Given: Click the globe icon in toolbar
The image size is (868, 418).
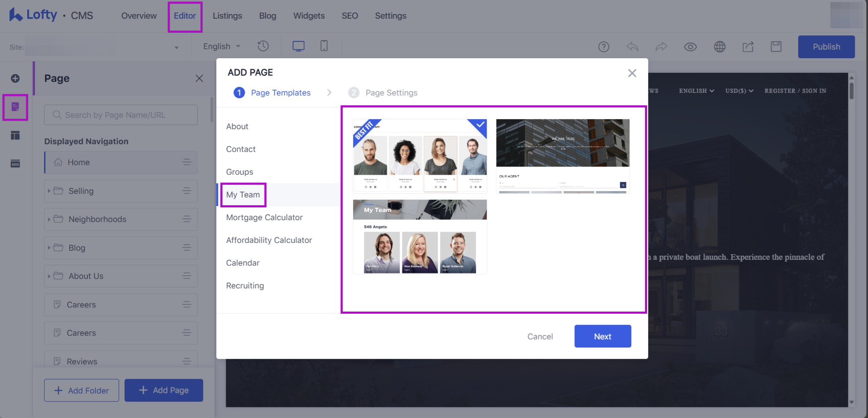Looking at the screenshot, I should (719, 47).
